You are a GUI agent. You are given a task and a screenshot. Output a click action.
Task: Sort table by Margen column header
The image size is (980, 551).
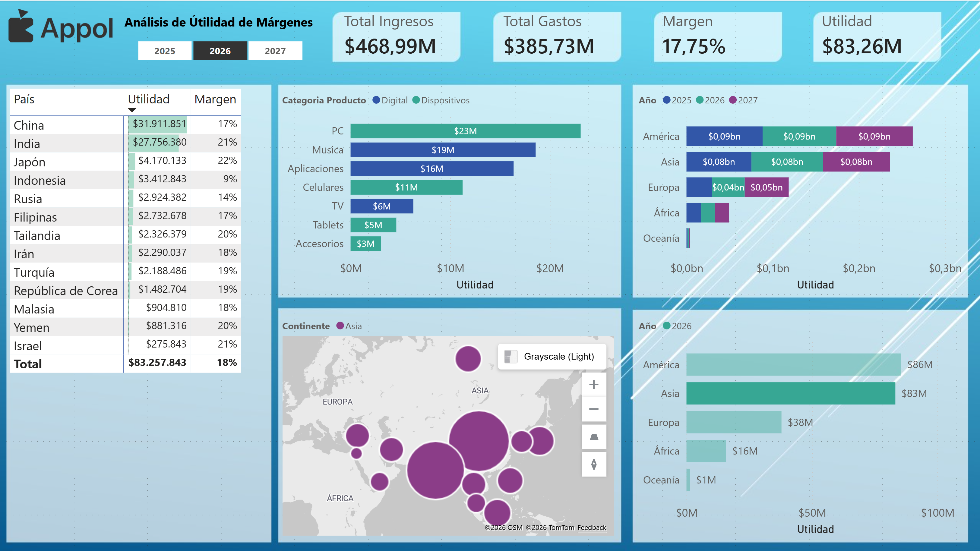tap(215, 99)
